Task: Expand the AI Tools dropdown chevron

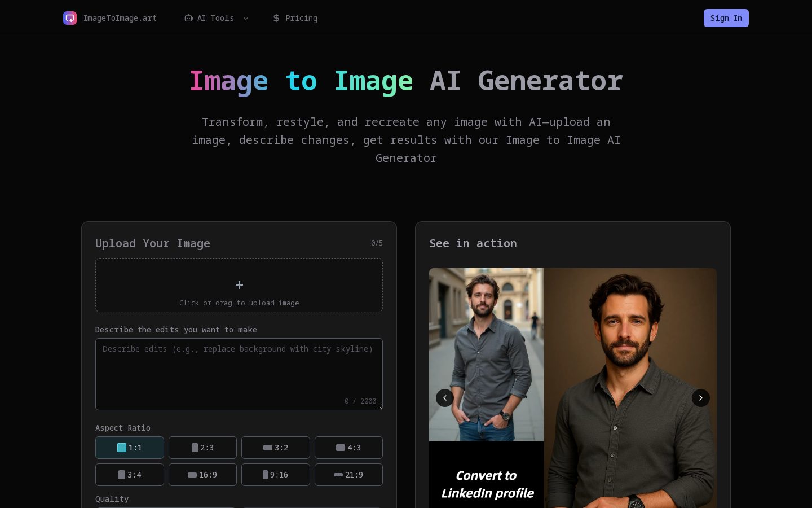Action: click(246, 18)
